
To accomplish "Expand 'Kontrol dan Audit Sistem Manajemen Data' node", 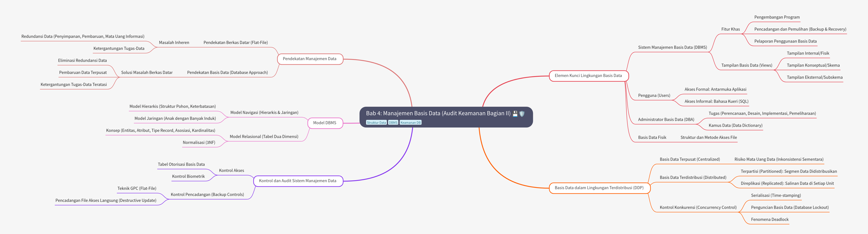I will pos(297,181).
